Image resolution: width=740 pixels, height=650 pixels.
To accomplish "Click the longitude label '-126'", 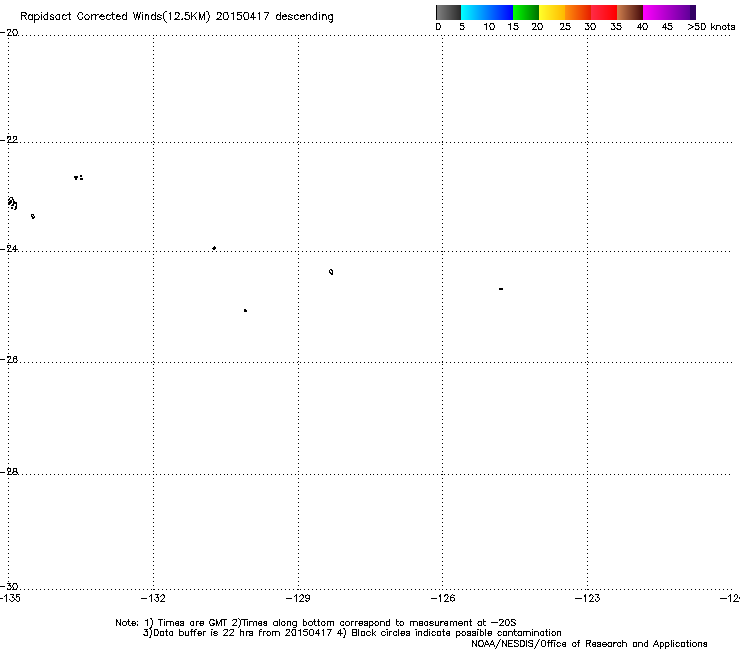I will click(443, 598).
